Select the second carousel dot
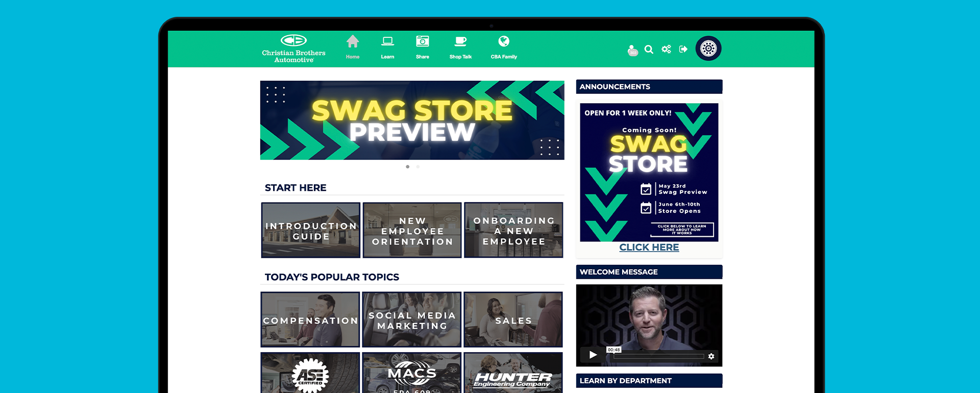Viewport: 980px width, 393px height. point(418,167)
